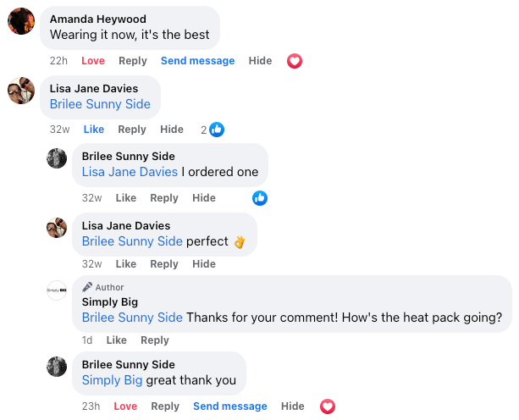Click the thumbs-up reaction on Lisa's first comment
Viewport: 519px width, 420px height.
coord(217,130)
